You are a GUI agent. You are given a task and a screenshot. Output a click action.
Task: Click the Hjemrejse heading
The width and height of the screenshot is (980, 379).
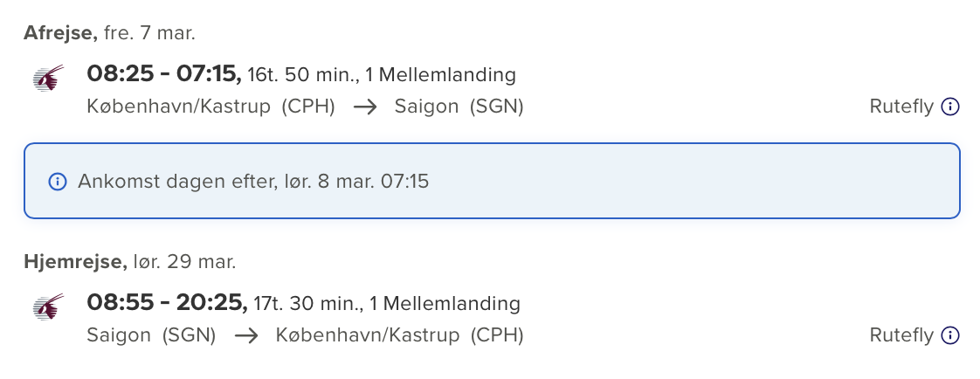74,261
